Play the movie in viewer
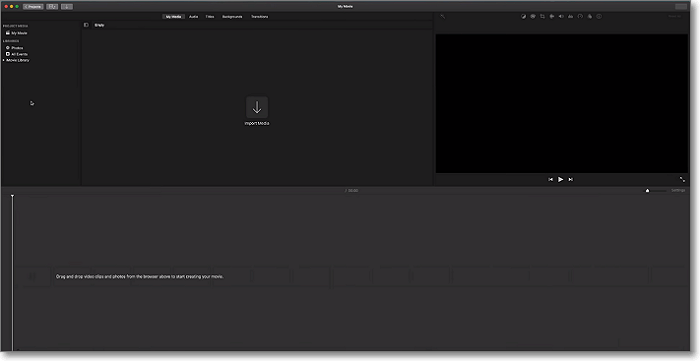This screenshot has height=361, width=700. click(x=561, y=179)
